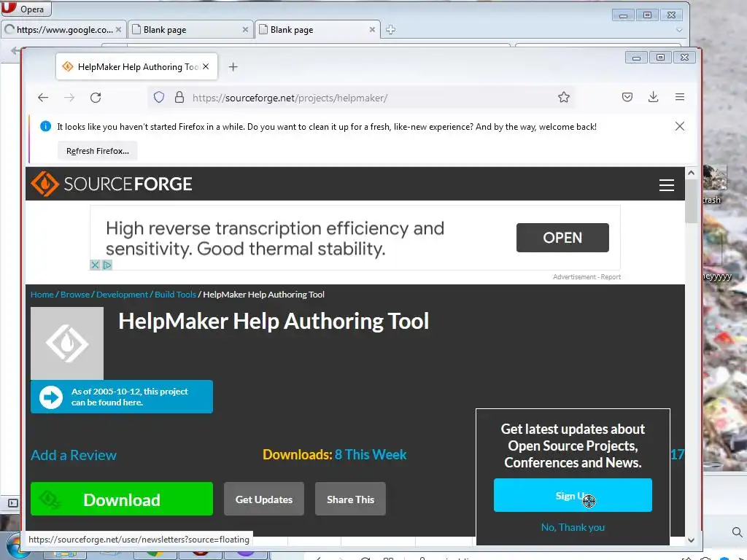This screenshot has width=747, height=560.
Task: Close Opera's Google tab
Action: tap(118, 29)
